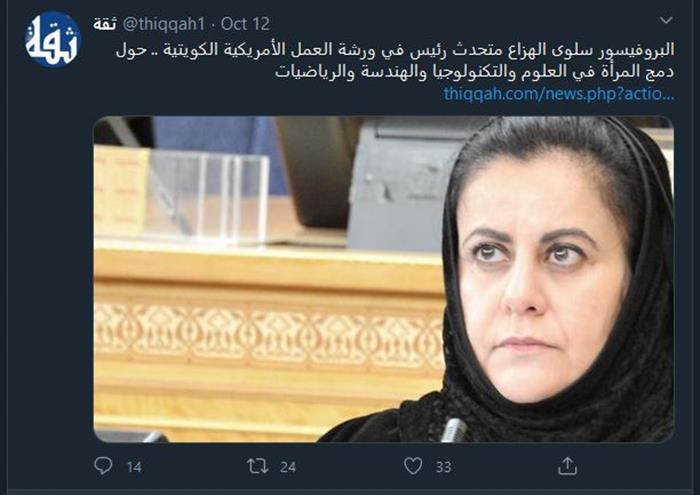Like the tweet with heart icon
The height and width of the screenshot is (495, 700).
click(x=413, y=466)
